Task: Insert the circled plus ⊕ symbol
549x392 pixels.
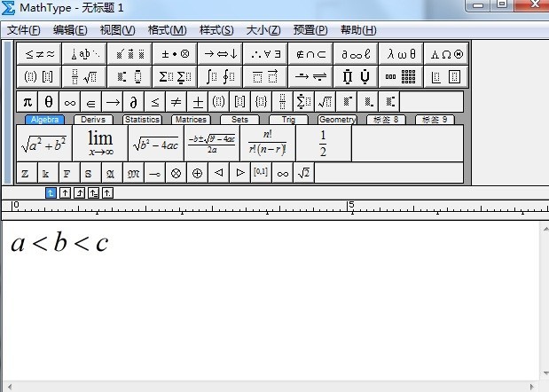Action: click(x=197, y=173)
